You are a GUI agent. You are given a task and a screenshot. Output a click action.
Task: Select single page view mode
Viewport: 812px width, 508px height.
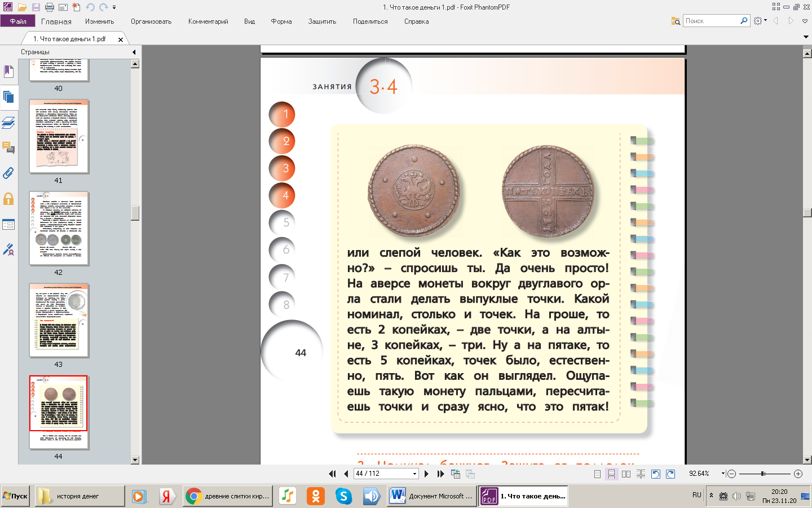click(x=597, y=474)
